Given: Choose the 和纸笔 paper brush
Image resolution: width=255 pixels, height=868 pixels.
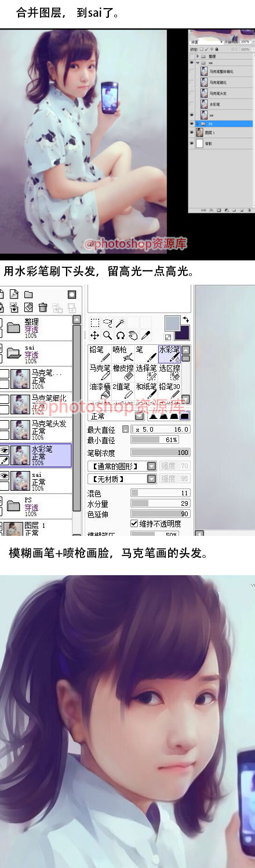Looking at the screenshot, I should 146,390.
